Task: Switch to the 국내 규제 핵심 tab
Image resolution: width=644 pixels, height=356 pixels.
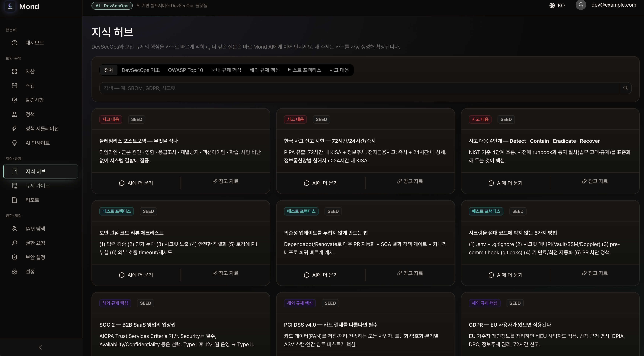Action: (x=226, y=70)
